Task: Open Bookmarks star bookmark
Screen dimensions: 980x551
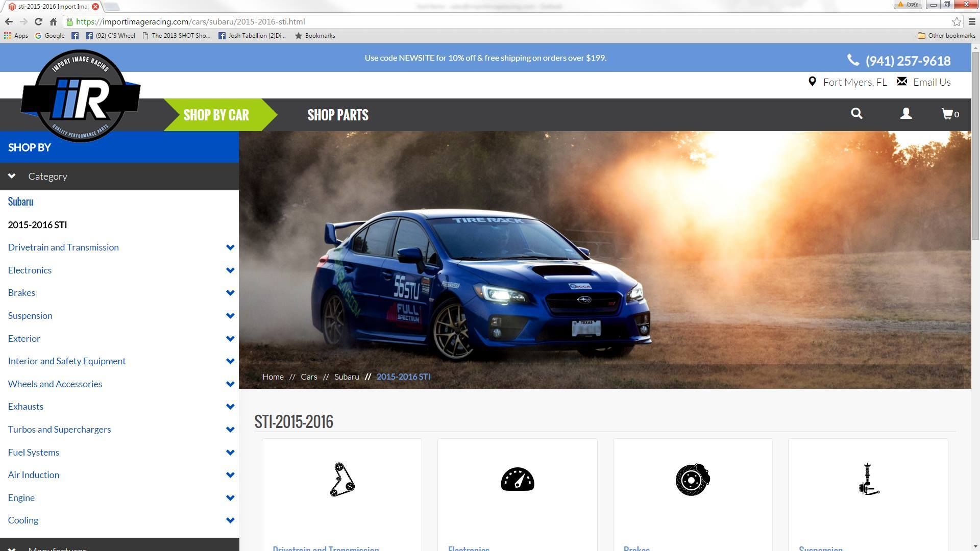Action: 315,36
